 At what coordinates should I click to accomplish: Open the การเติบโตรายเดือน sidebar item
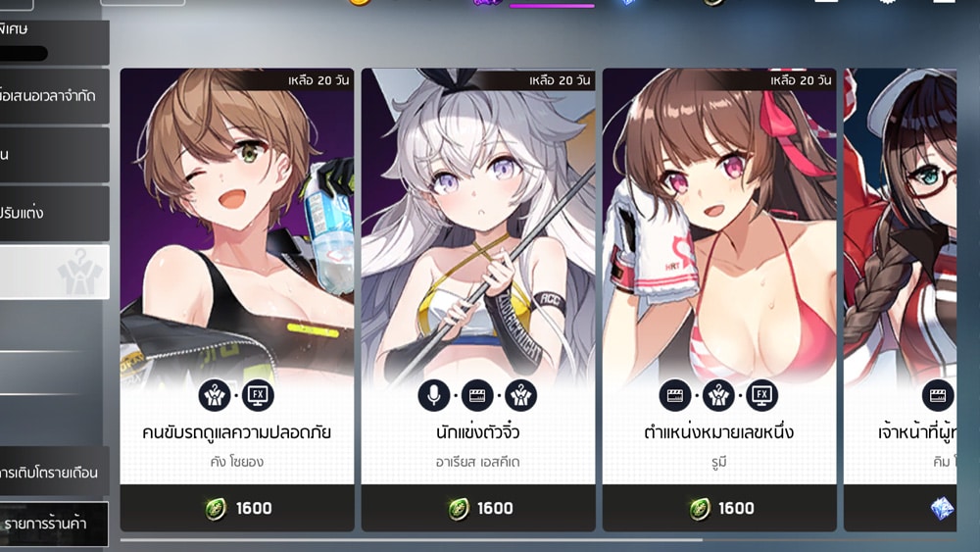pyautogui.click(x=54, y=472)
